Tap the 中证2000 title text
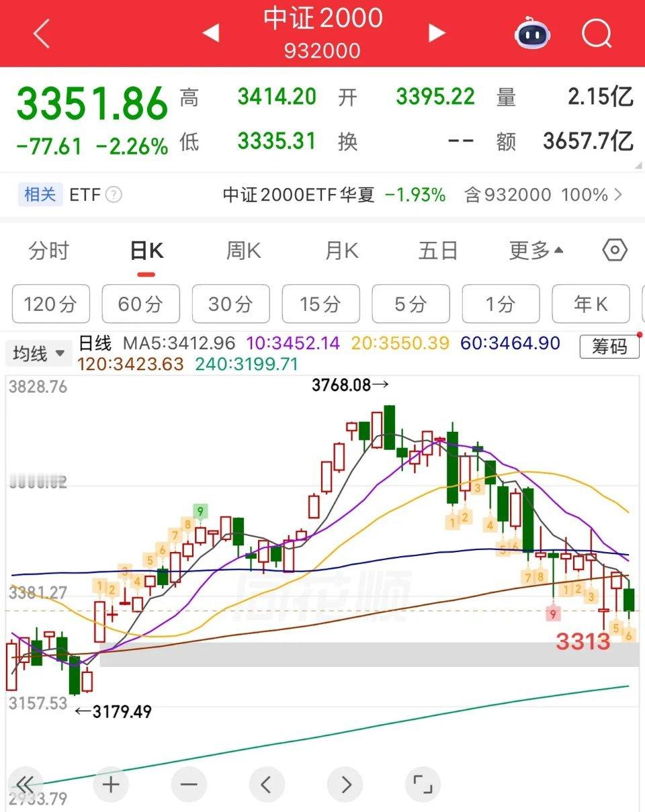The height and width of the screenshot is (812, 645). [323, 19]
